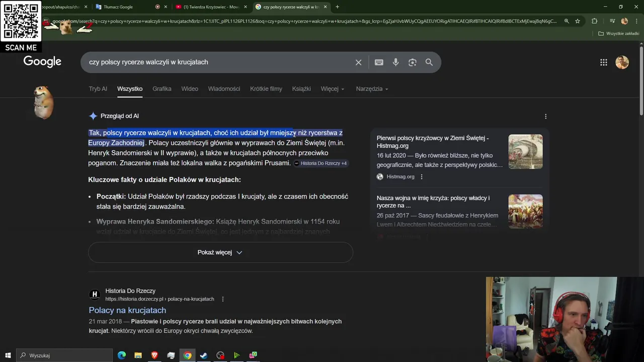The width and height of the screenshot is (644, 362).
Task: Select the Wszystko results tab
Action: coord(130,89)
